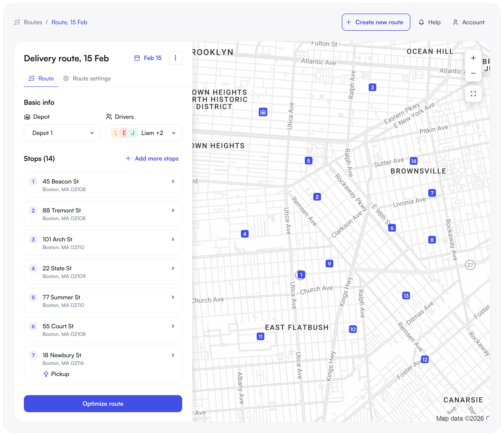Expand stop 22 State St

tap(103, 272)
